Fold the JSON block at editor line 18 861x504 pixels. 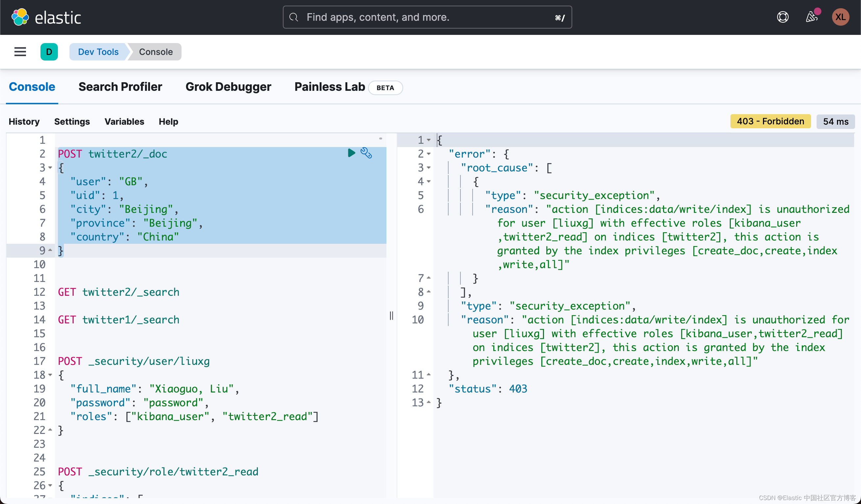tap(50, 375)
